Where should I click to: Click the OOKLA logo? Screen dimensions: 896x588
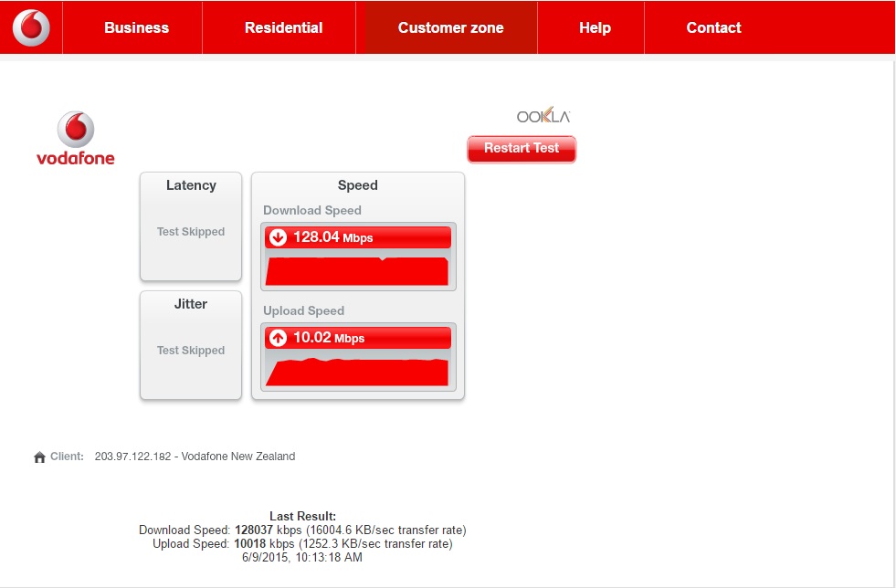(543, 116)
